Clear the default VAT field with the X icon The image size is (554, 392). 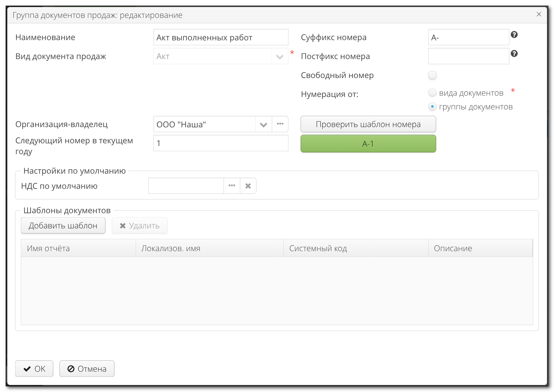coord(248,186)
